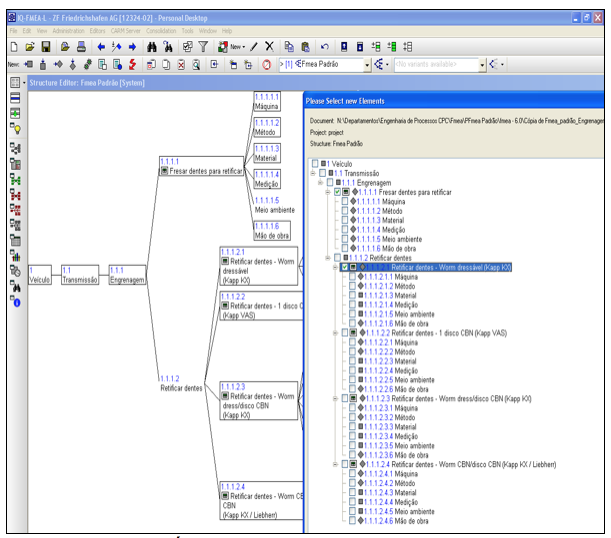Check the 1 Veículo checkbox

315,164
